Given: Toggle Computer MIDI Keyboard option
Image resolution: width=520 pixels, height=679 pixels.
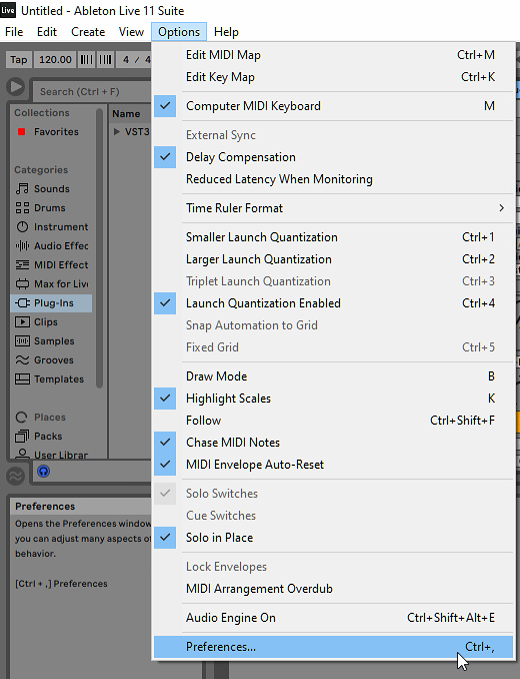Looking at the screenshot, I should coord(333,106).
